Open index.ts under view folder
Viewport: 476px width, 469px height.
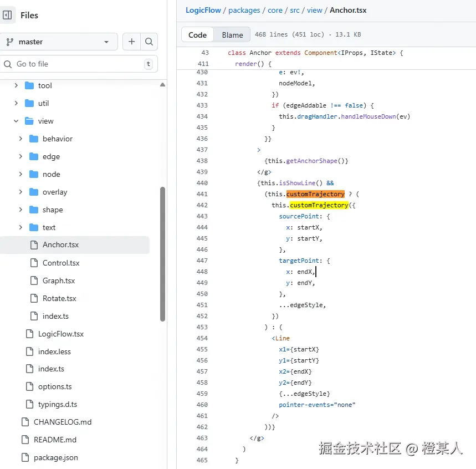pos(55,316)
